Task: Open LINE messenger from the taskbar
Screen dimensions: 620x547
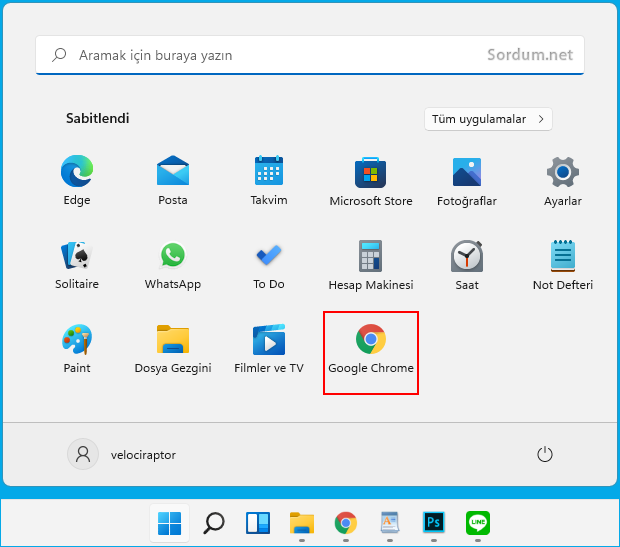Action: [478, 523]
